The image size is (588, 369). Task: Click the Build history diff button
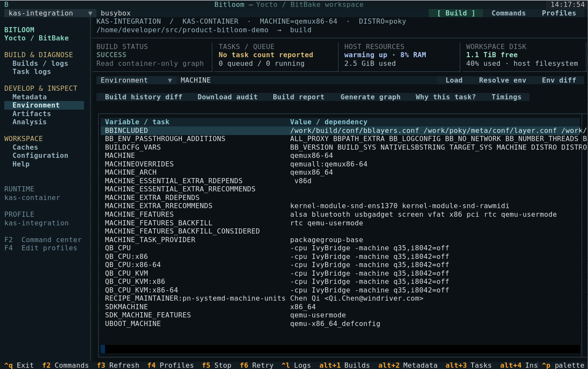[x=143, y=97]
